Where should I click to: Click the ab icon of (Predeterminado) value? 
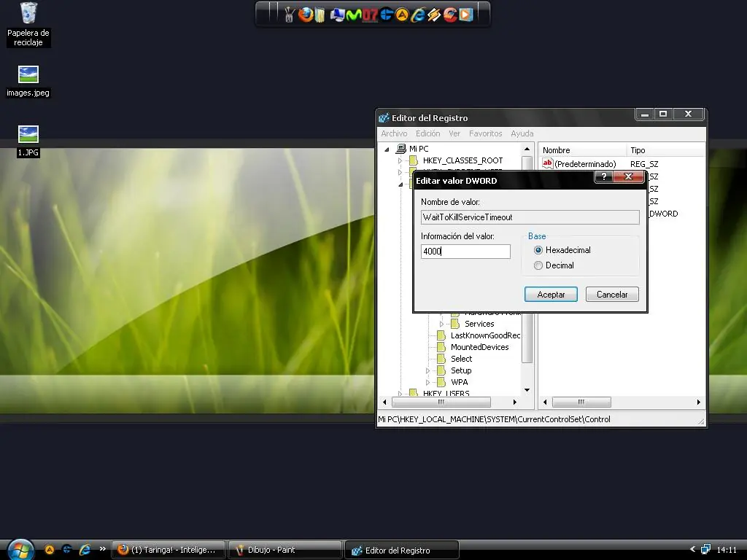(548, 163)
